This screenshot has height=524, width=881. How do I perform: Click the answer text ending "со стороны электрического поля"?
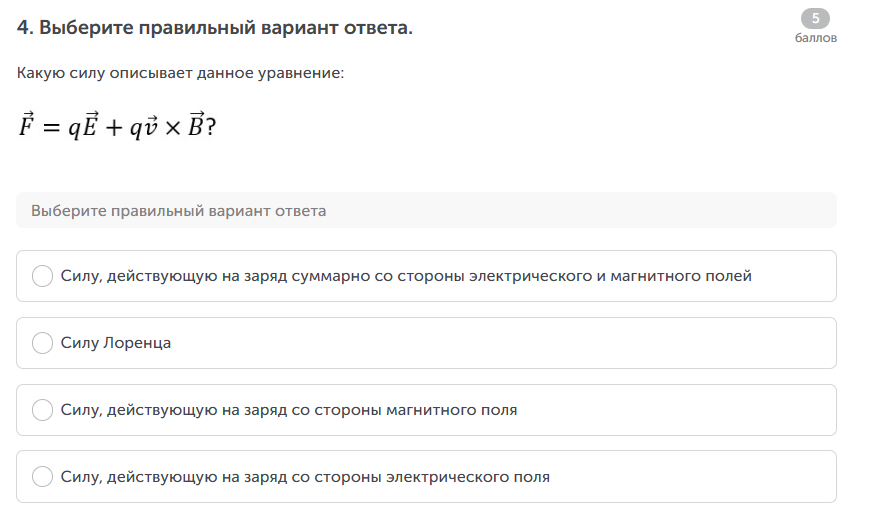tap(305, 477)
